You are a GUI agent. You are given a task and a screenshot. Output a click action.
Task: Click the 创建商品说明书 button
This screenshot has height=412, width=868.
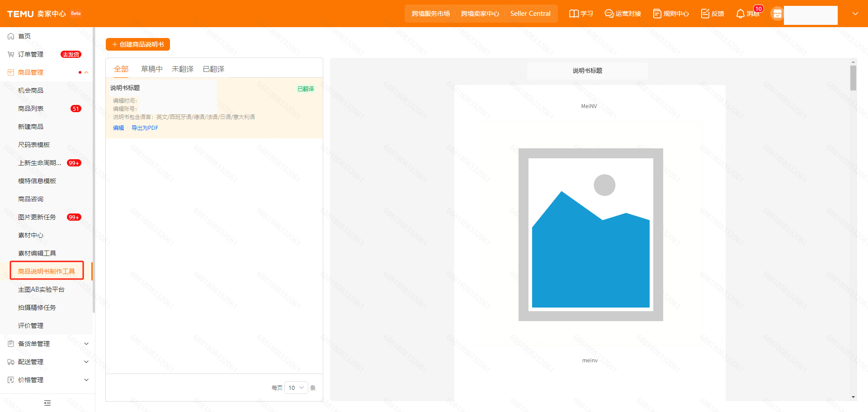(x=138, y=44)
